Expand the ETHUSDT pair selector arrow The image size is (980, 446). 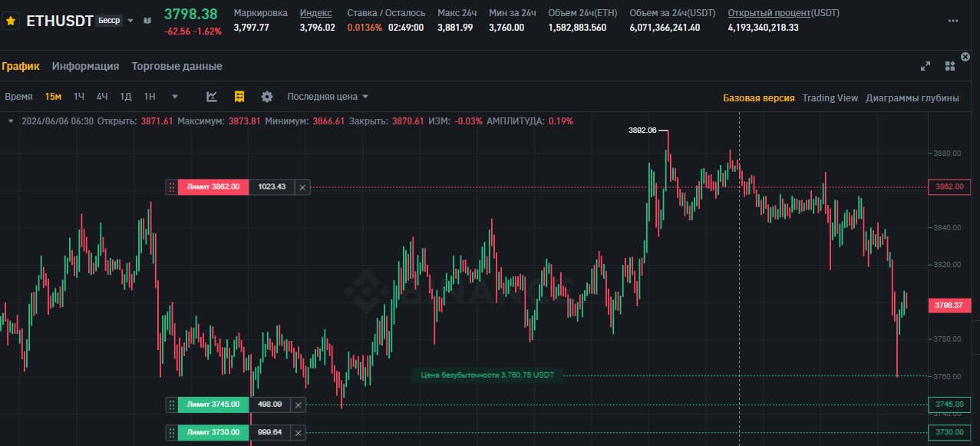tap(130, 21)
